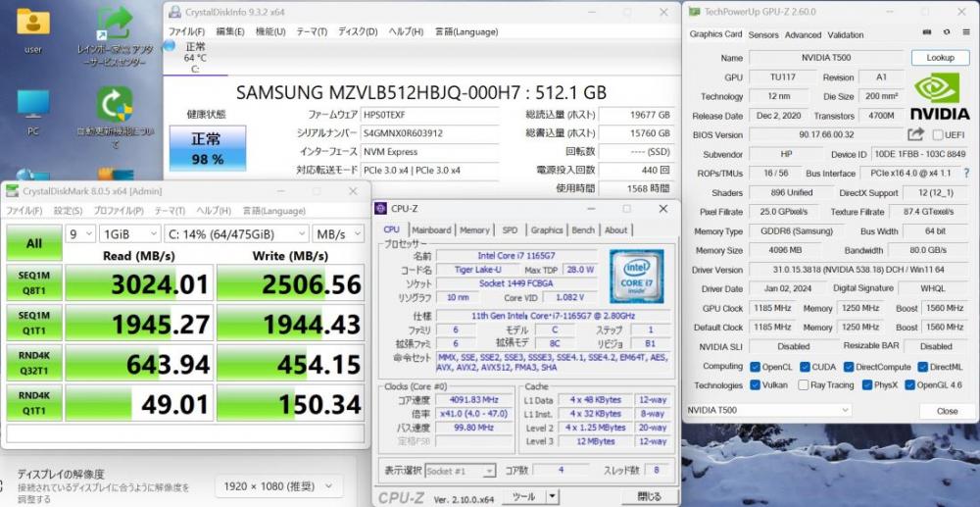This screenshot has height=507, width=980.
Task: Toggle Vulkan checkbox
Action: 755,385
